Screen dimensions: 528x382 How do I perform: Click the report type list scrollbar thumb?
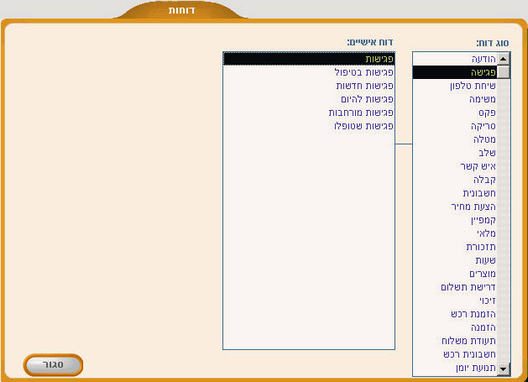point(503,72)
